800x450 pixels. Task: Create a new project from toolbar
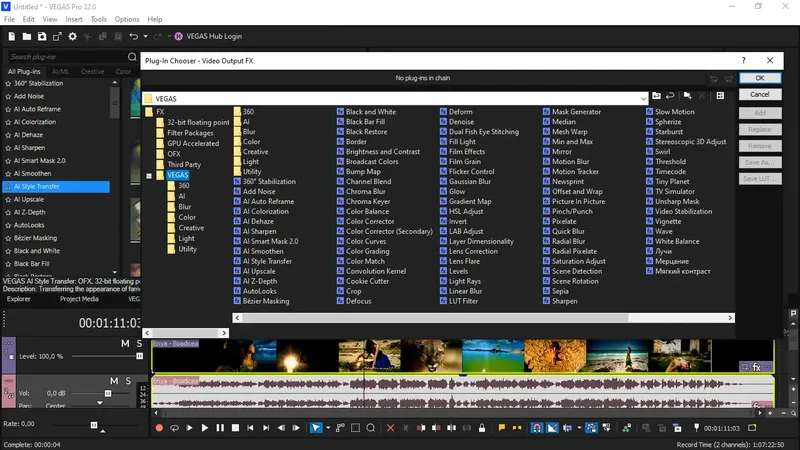click(x=12, y=36)
